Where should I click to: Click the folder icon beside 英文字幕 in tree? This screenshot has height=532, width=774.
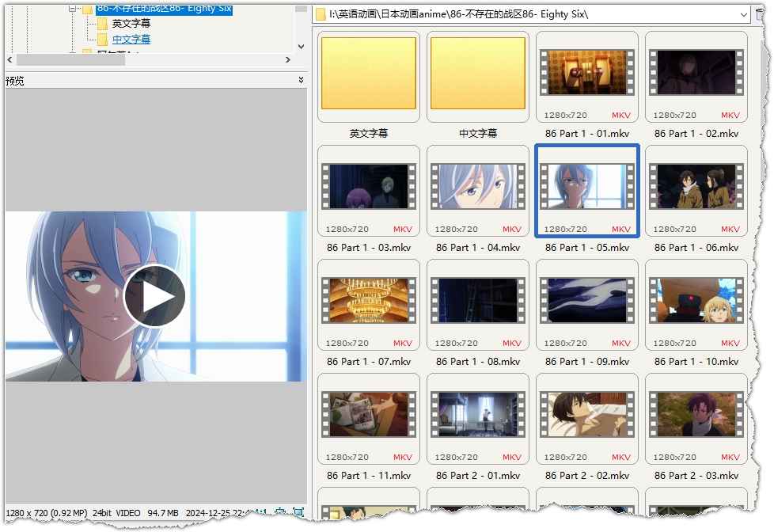click(x=102, y=23)
